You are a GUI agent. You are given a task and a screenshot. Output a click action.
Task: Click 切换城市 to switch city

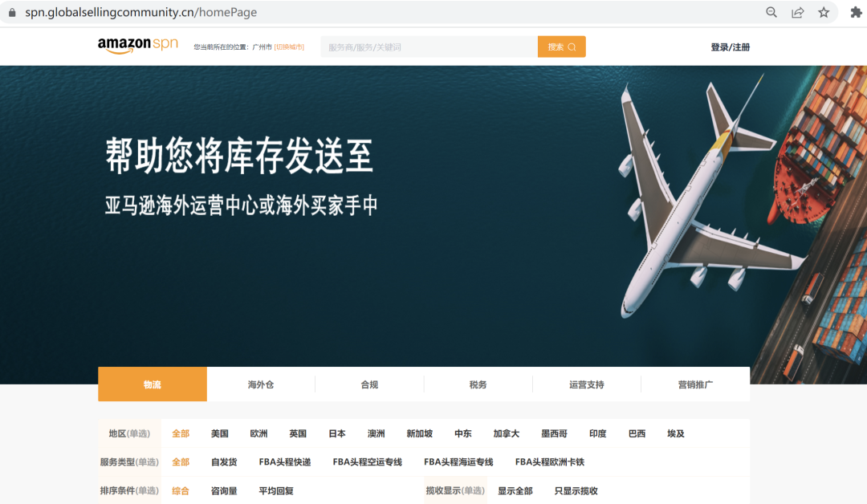289,47
